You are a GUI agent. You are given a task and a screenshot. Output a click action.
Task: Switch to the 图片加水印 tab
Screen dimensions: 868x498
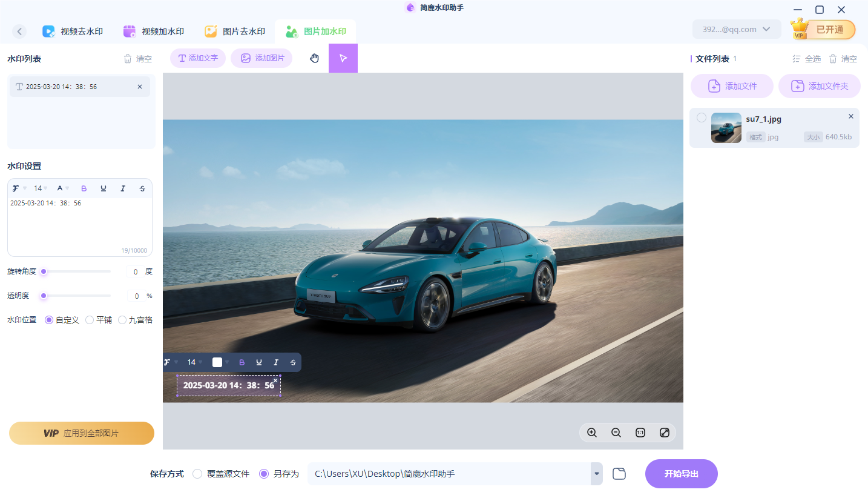point(315,32)
